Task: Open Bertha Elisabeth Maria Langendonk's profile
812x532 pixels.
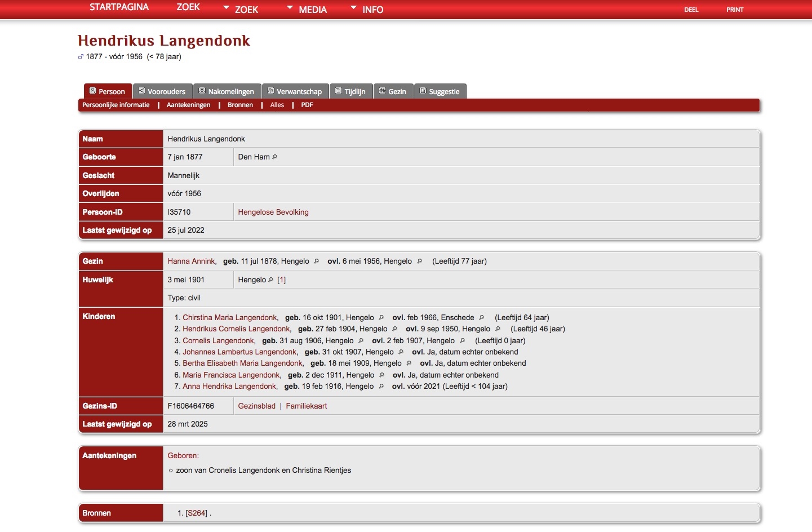Action: click(242, 363)
